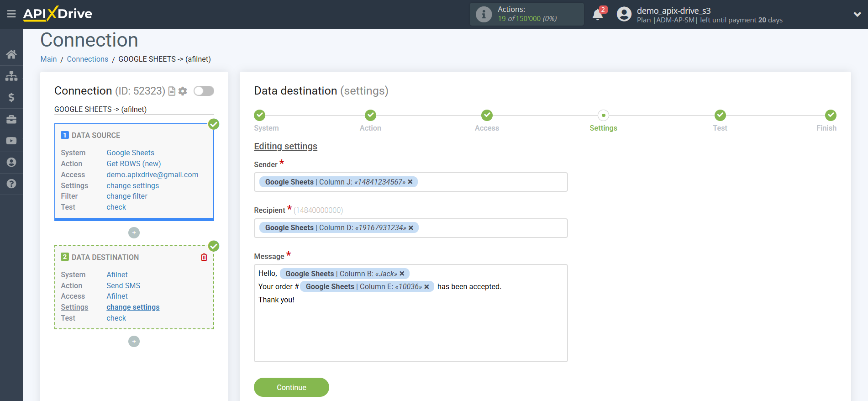This screenshot has height=401, width=868.
Task: Delete the data destination with the trash icon
Action: coord(204,257)
